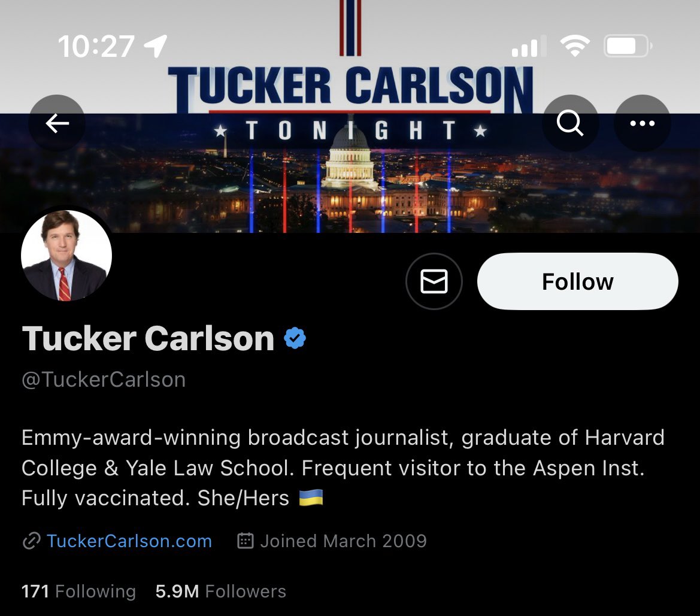Tap the Ukraine flag emoji in bio
Screen dimensions: 700x616
[311, 497]
